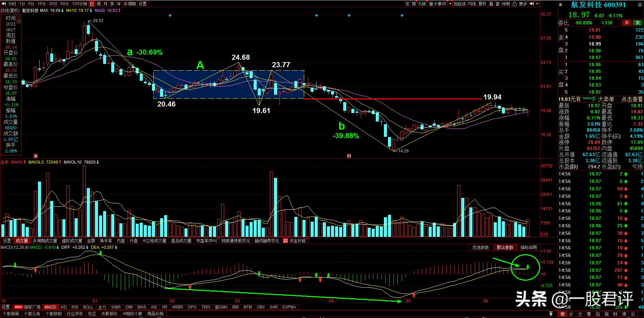Viewport: 644px width, 318px height.
Task: Click the lock icon in chart toolbar
Action: [515, 4]
